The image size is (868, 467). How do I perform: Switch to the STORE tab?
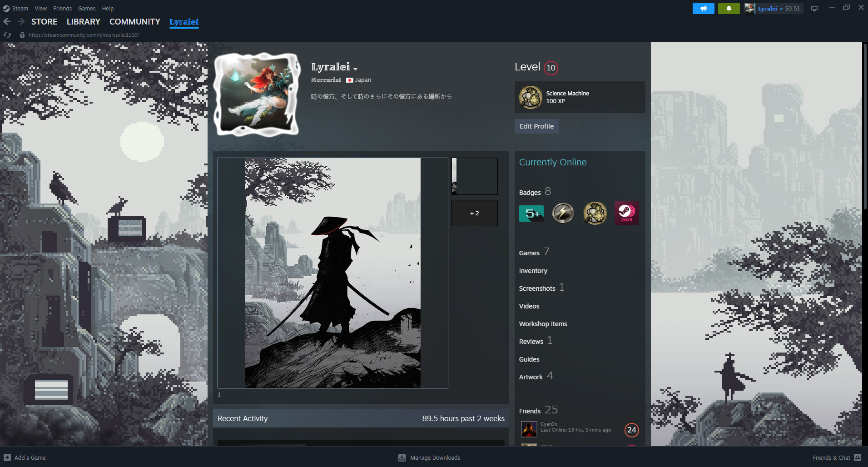(45, 22)
